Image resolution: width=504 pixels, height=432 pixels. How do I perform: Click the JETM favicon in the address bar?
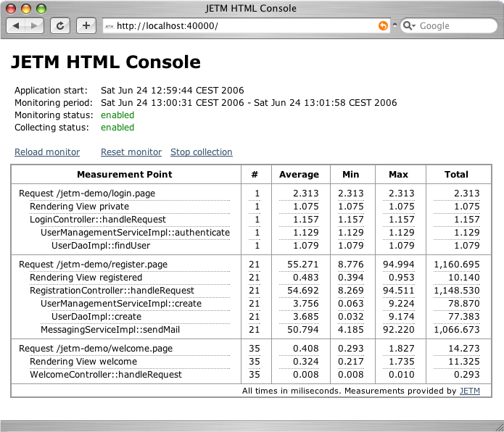tap(110, 26)
